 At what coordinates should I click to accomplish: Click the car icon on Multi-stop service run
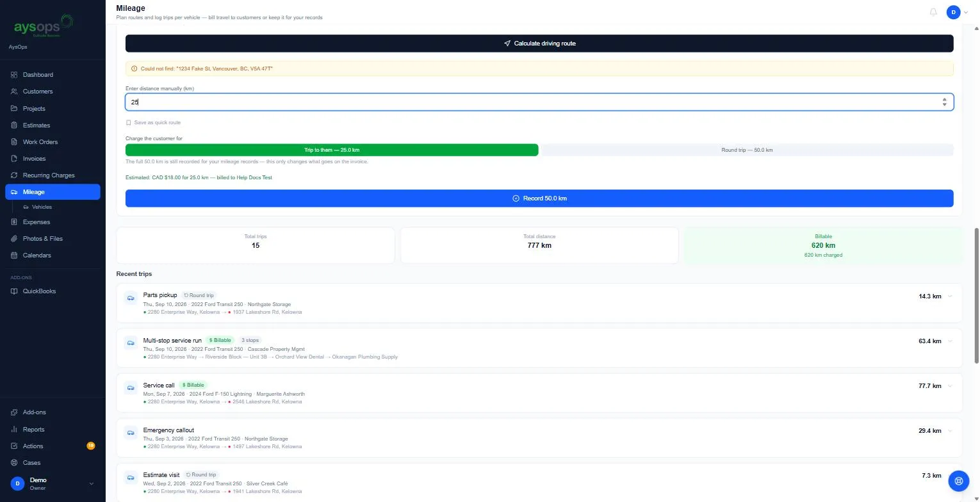(131, 343)
